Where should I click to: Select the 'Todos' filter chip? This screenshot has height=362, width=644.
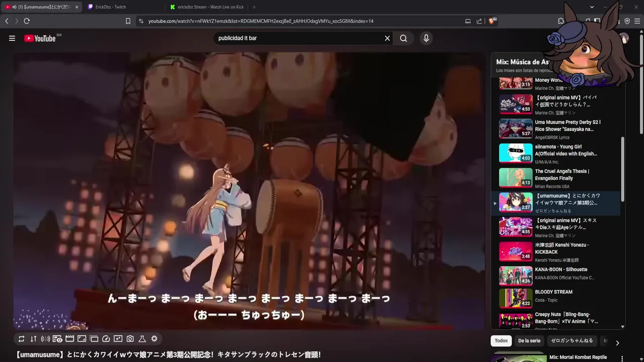tap(501, 341)
